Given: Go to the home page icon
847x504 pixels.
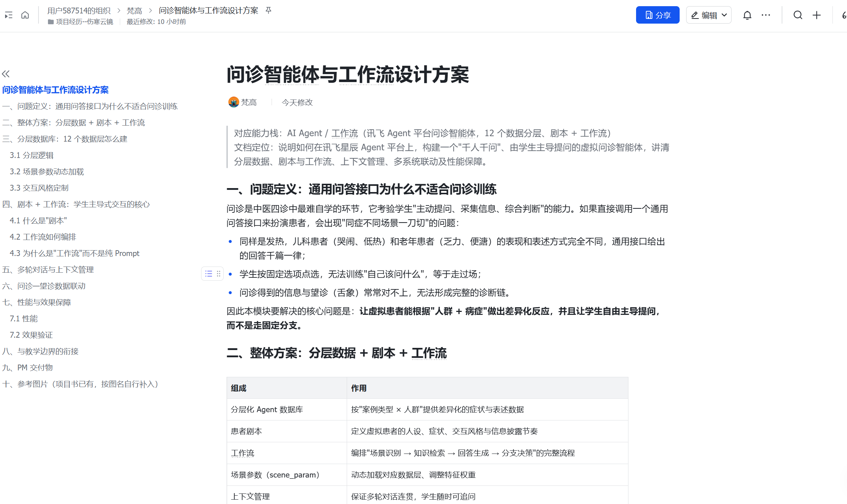Looking at the screenshot, I should click(25, 15).
